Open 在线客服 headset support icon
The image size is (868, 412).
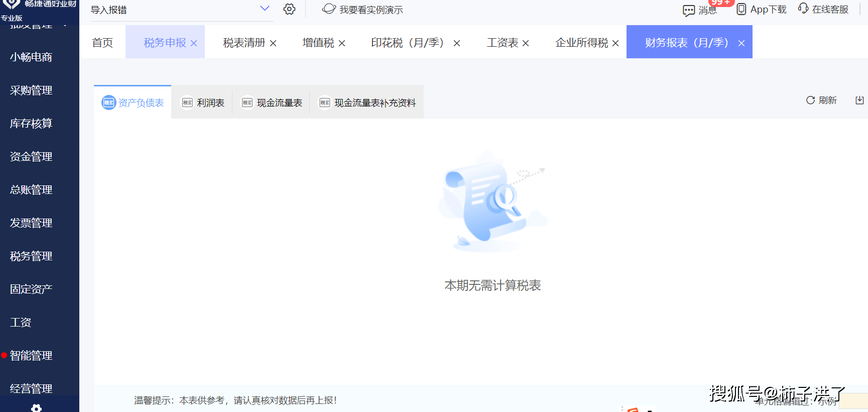click(803, 9)
